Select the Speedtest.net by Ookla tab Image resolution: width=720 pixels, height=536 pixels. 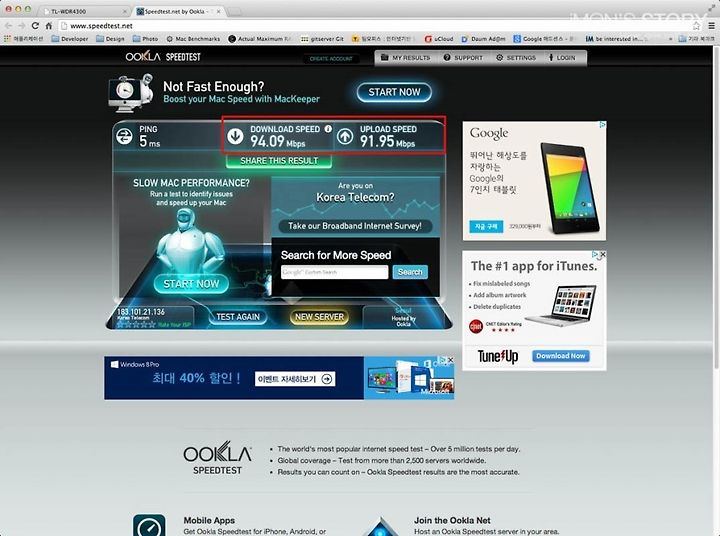point(179,11)
